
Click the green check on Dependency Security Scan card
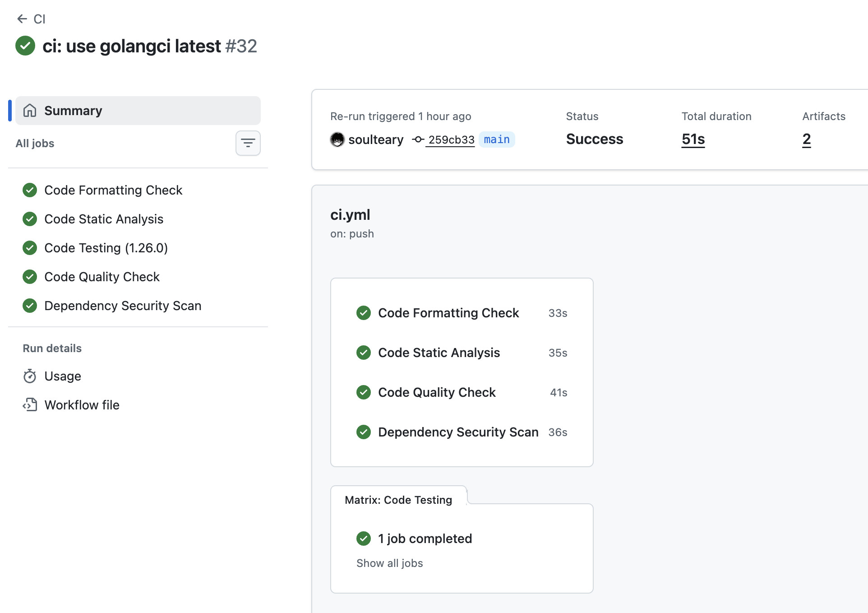(364, 432)
